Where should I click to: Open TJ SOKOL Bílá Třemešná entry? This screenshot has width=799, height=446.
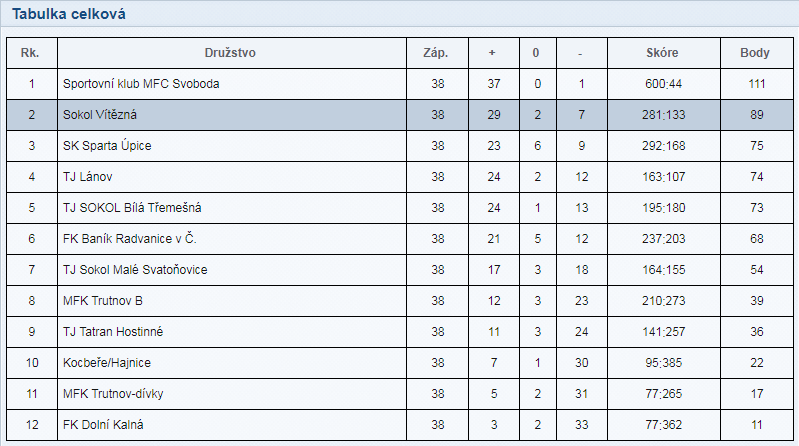pyautogui.click(x=132, y=208)
